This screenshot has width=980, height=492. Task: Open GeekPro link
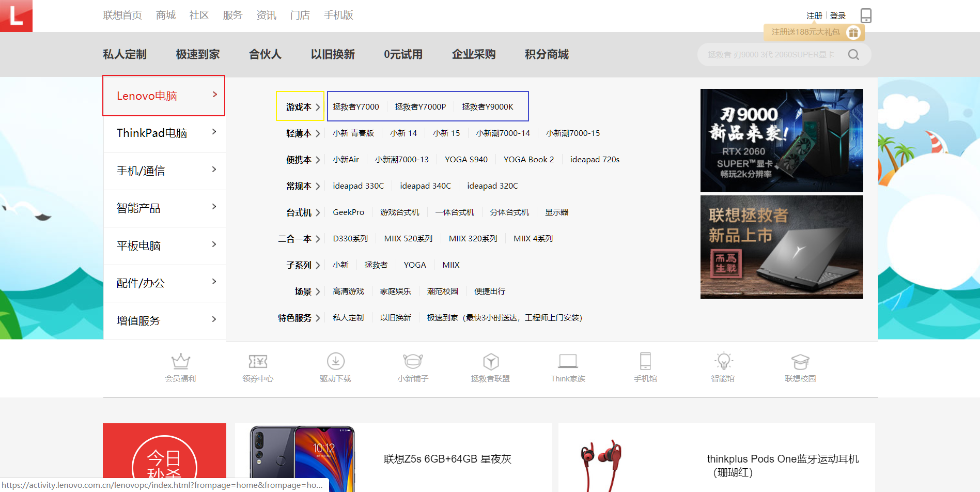pyautogui.click(x=348, y=212)
